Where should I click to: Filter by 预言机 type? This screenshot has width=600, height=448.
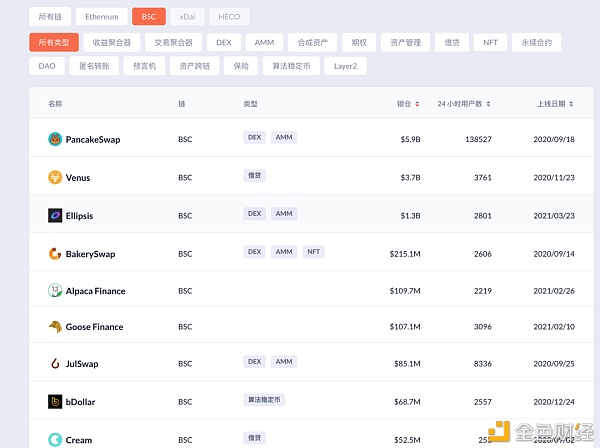point(144,66)
